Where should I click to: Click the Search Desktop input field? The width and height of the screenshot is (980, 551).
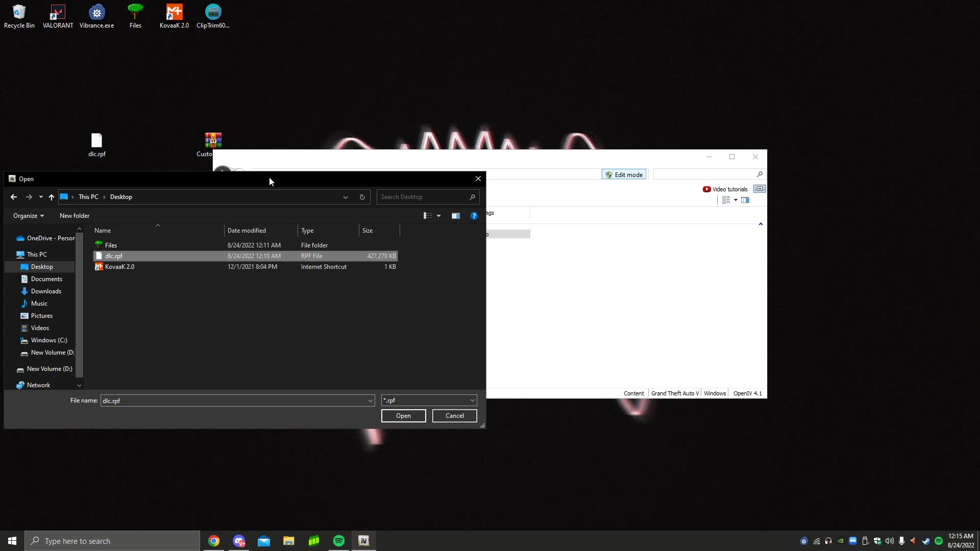click(x=424, y=196)
